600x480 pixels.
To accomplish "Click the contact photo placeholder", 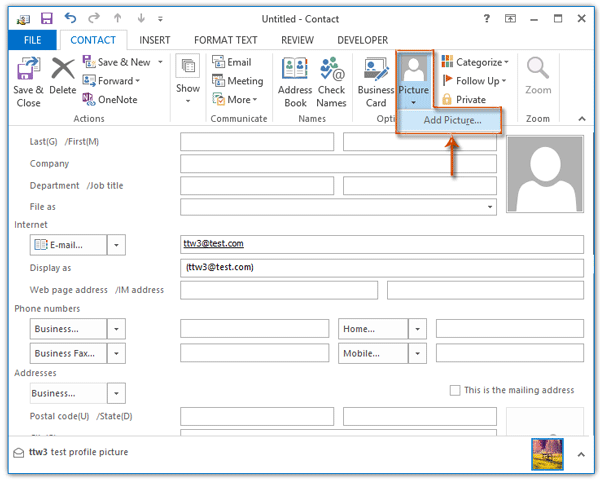I will pos(545,174).
